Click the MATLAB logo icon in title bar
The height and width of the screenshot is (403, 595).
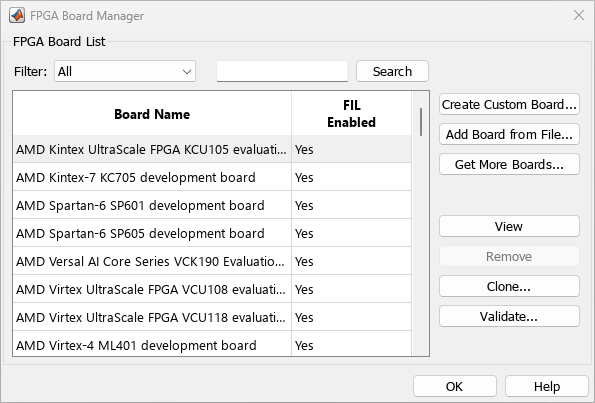tap(17, 16)
